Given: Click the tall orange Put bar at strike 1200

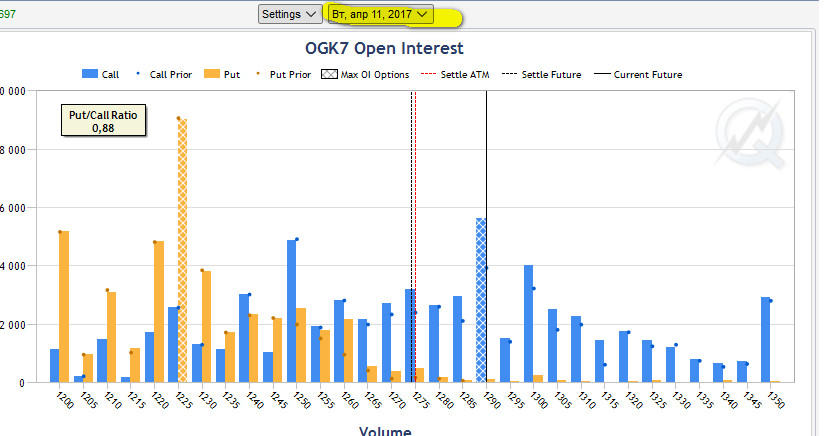Looking at the screenshot, I should (64, 306).
